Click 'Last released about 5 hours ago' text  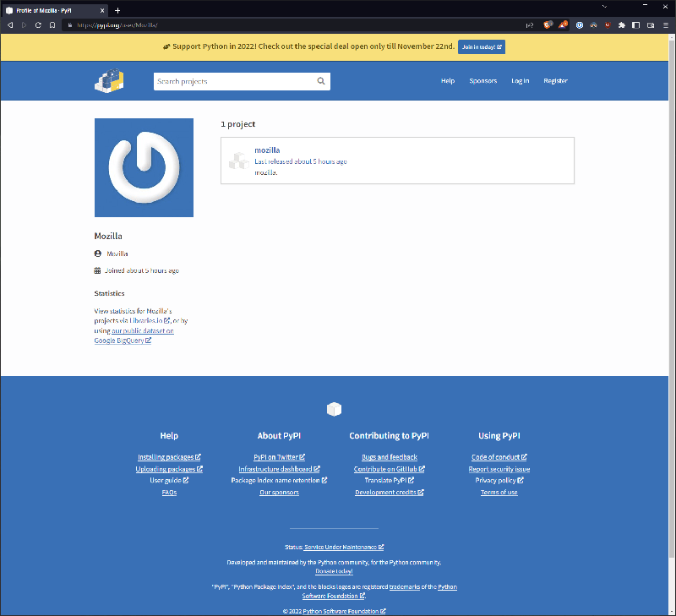click(x=301, y=161)
